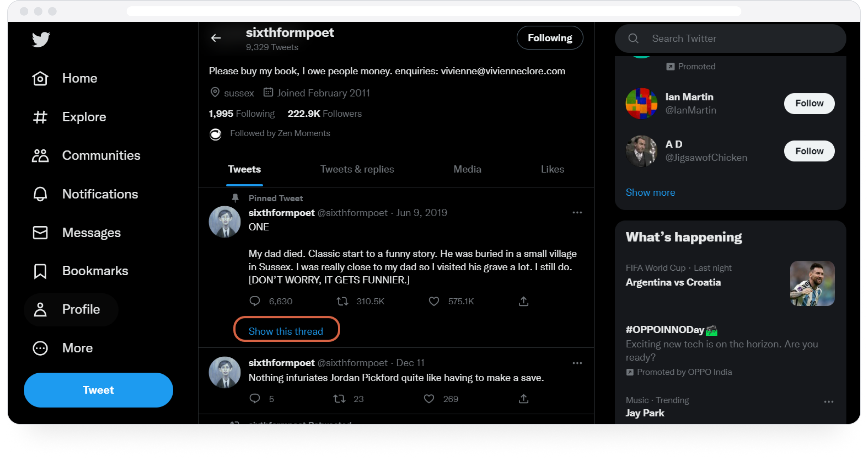The height and width of the screenshot is (460, 868).
Task: Reply to the pinned tweet
Action: pos(255,301)
